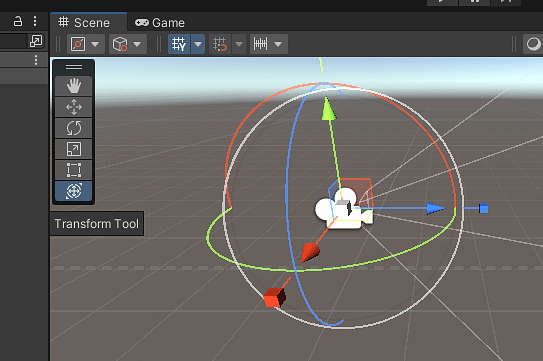The width and height of the screenshot is (543, 361).
Task: Select the Rotate tool
Action: point(73,128)
